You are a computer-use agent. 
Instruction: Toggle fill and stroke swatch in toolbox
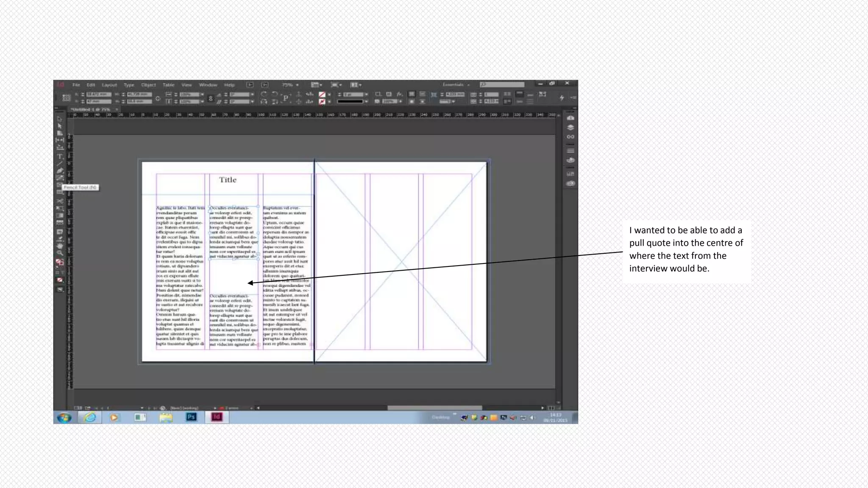click(x=60, y=262)
